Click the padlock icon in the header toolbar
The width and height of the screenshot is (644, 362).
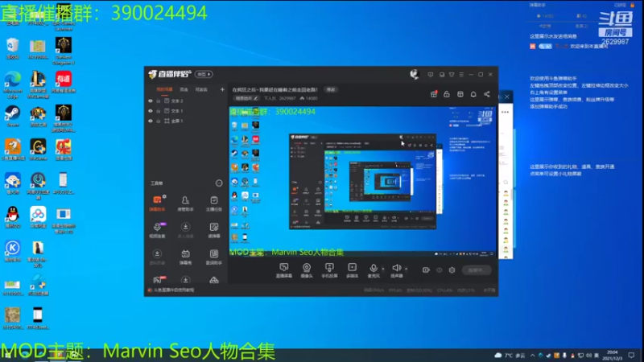[x=447, y=94]
